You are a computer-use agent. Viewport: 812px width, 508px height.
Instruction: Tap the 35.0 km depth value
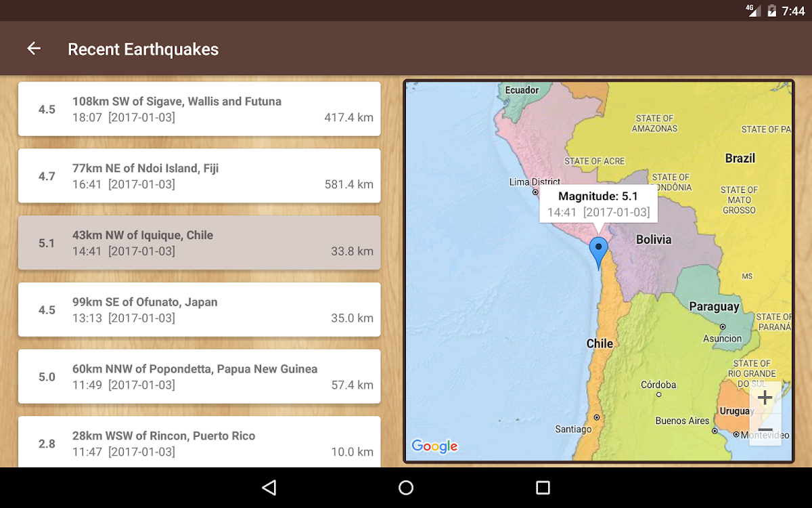click(353, 318)
